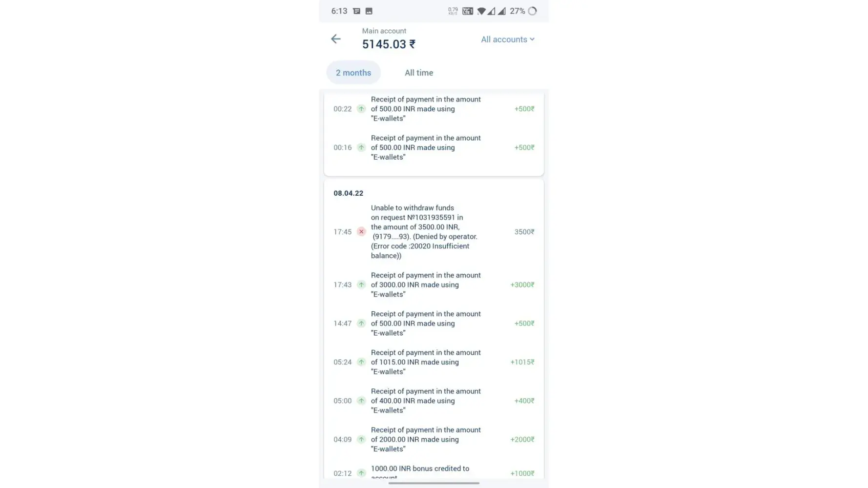The width and height of the screenshot is (868, 488).
Task: Click green arrow icon for 05:00 receipt
Action: pyautogui.click(x=361, y=401)
